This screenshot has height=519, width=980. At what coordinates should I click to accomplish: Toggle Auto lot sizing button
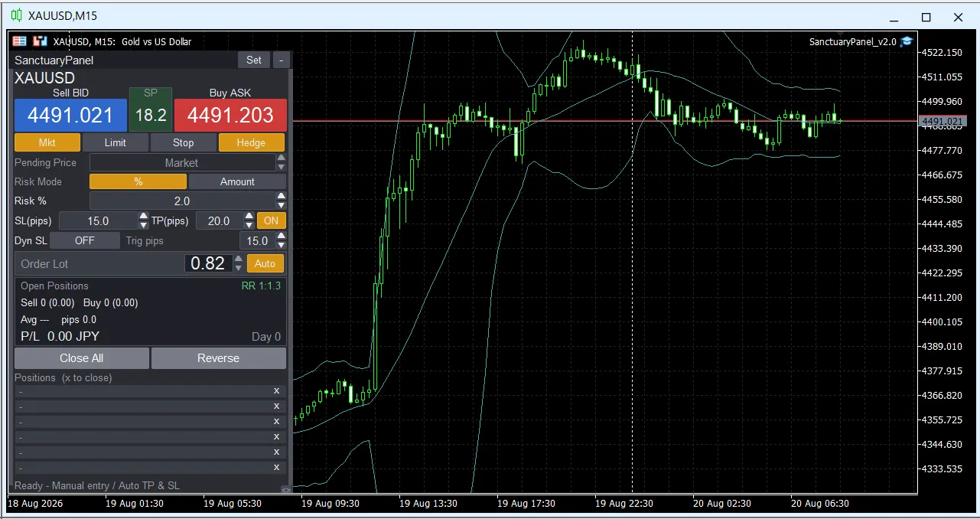pos(265,263)
